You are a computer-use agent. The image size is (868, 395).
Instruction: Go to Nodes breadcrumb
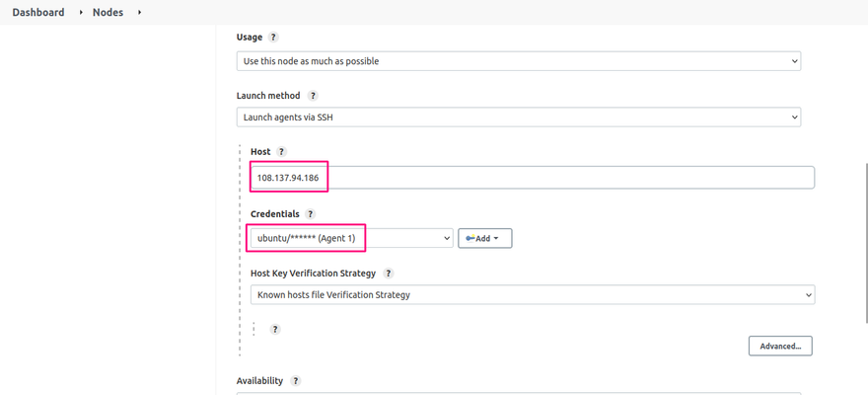click(x=108, y=12)
